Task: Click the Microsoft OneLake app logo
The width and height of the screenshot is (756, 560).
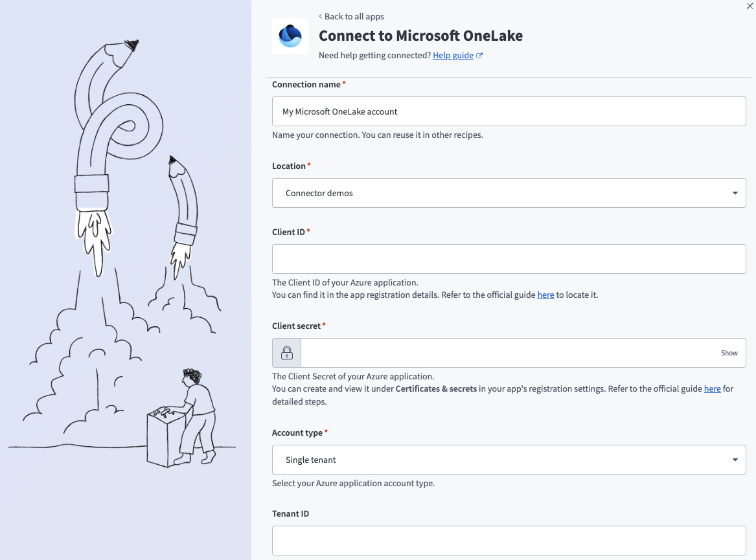Action: 290,36
